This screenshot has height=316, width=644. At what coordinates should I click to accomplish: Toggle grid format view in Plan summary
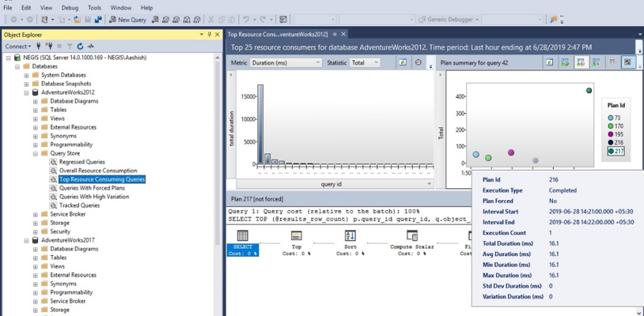[612, 62]
